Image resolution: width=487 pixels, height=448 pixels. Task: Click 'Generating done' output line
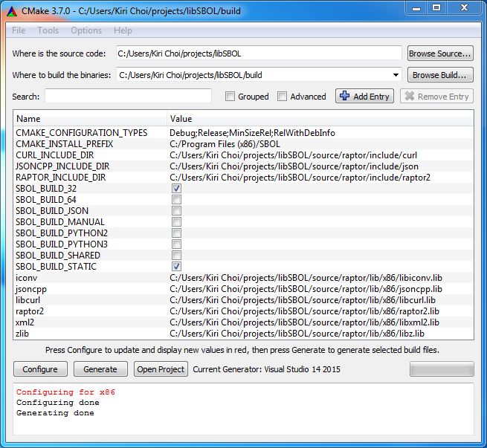(55, 413)
